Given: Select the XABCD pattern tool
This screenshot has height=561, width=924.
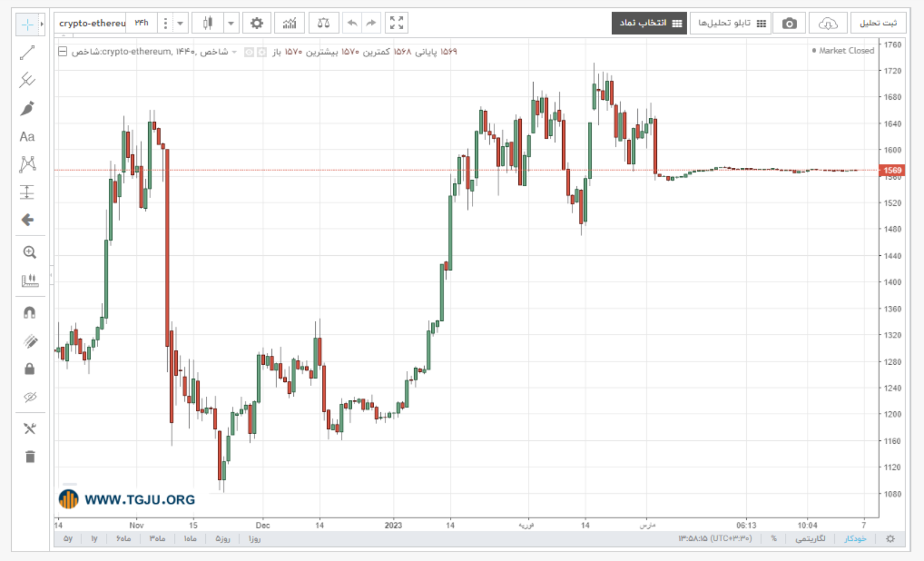Looking at the screenshot, I should (27, 164).
